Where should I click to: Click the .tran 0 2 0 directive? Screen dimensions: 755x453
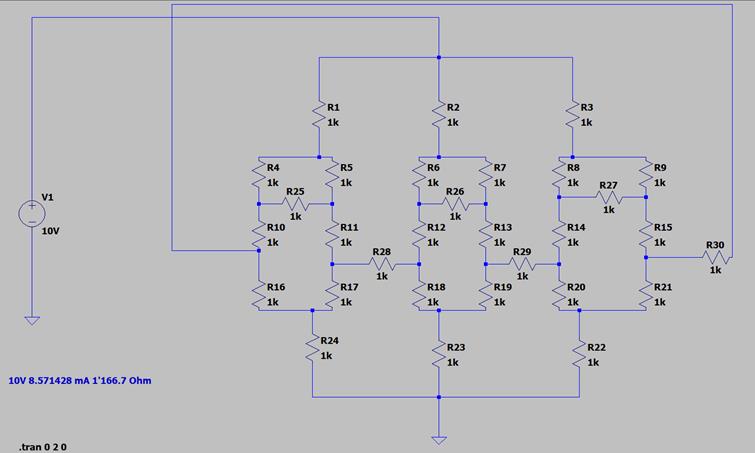pos(49,446)
